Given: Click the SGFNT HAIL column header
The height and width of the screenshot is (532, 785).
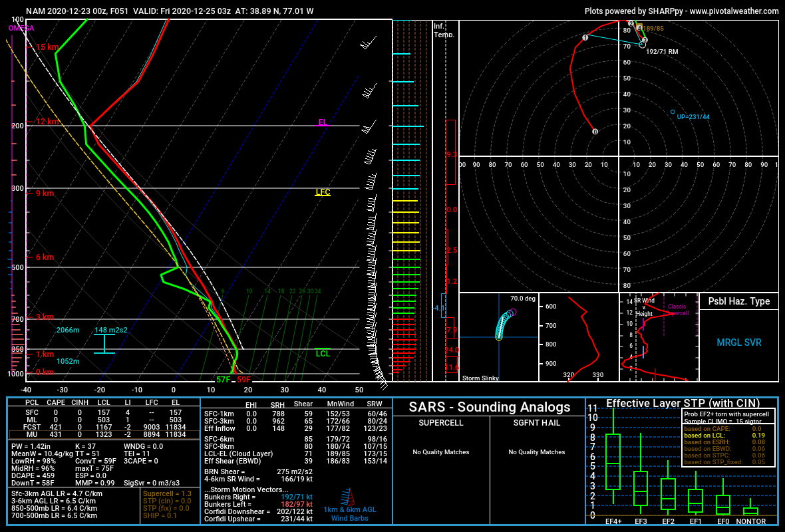Looking at the screenshot, I should tap(536, 423).
